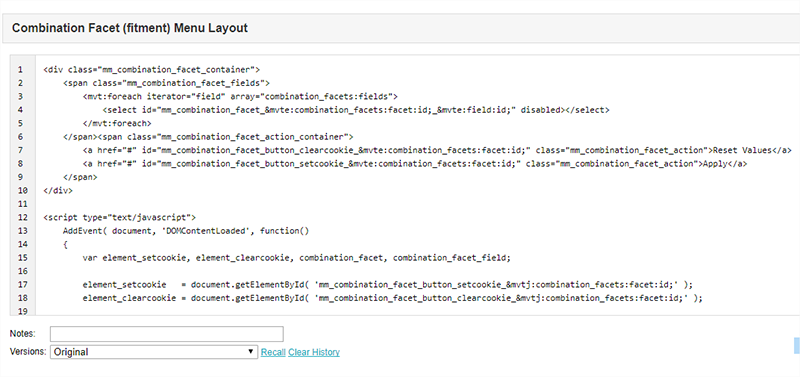Click line number 1 in the gutter

20,69
